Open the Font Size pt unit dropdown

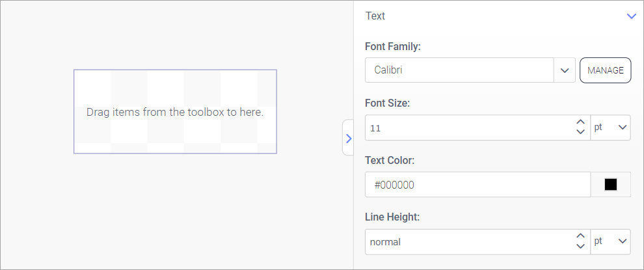[x=611, y=128]
